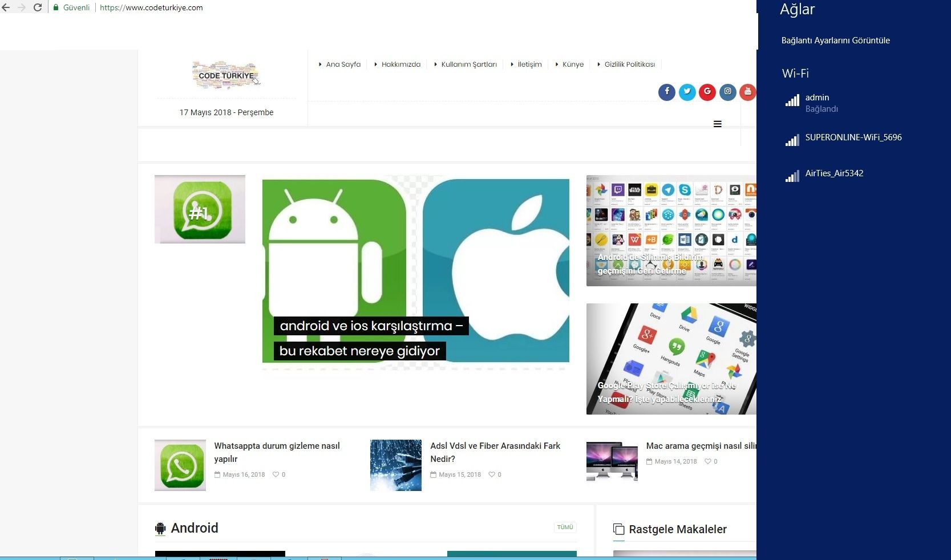Screen dimensions: 951x560
Task: Click iMac thumbnail of Mac arama article
Action: click(x=612, y=462)
